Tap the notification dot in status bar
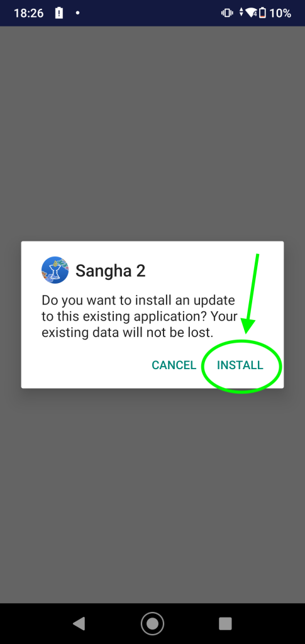 click(77, 13)
